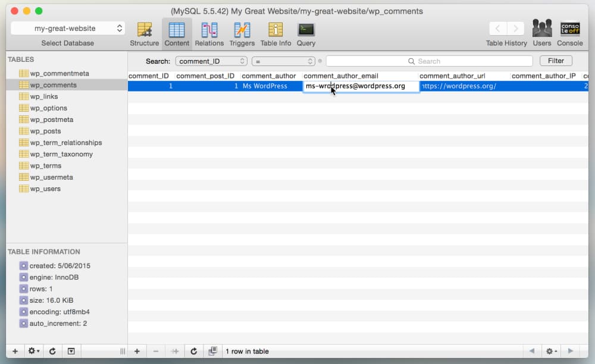This screenshot has height=364, width=595.
Task: Open the equals operator dropdown
Action: click(283, 61)
